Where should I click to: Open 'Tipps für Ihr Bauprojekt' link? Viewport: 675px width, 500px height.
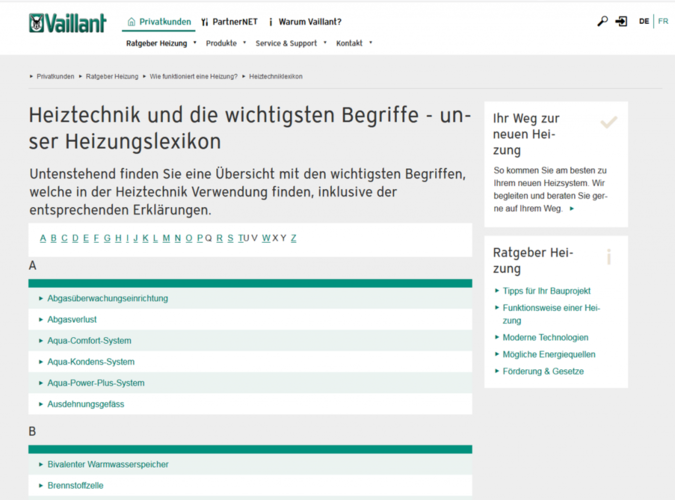click(546, 291)
